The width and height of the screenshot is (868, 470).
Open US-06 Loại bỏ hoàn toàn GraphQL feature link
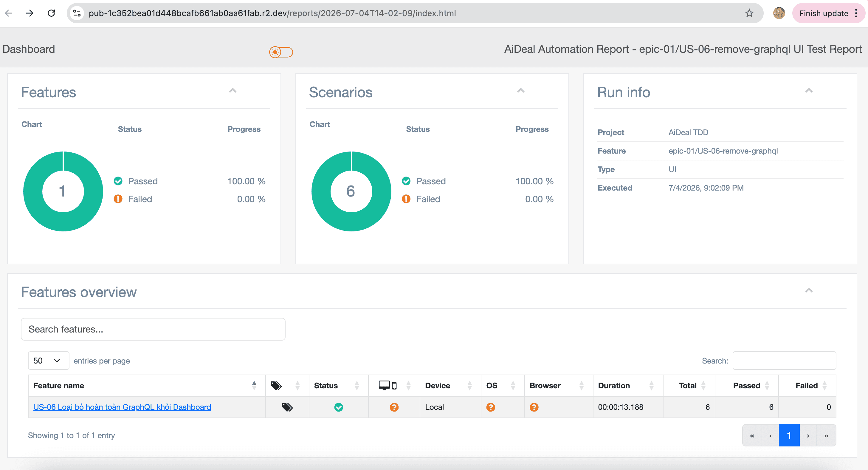[x=122, y=407]
